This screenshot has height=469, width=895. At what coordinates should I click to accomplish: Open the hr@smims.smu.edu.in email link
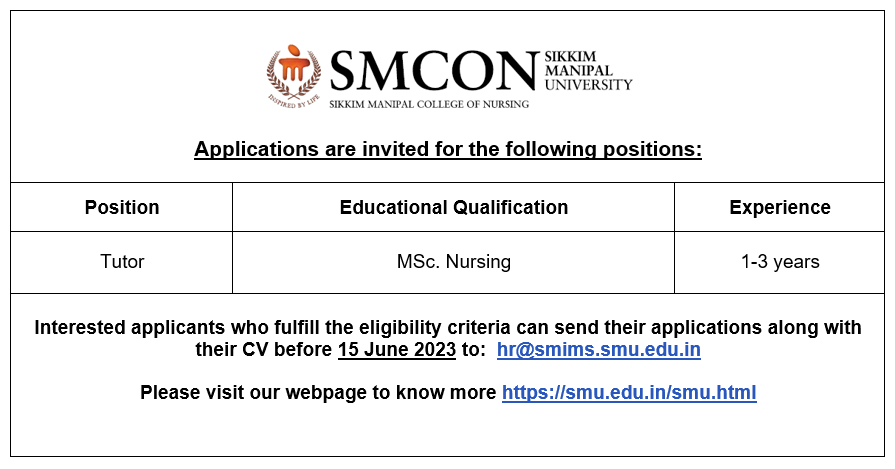[x=599, y=349]
